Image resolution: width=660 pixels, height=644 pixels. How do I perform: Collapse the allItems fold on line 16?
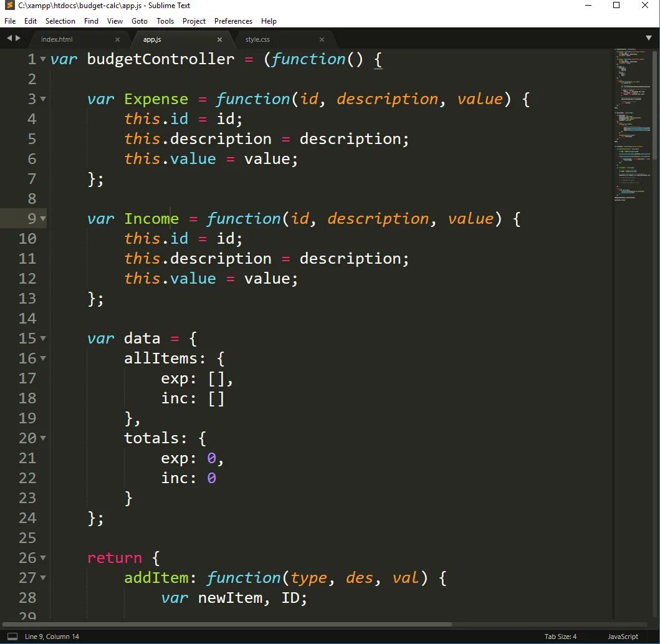pyautogui.click(x=43, y=358)
